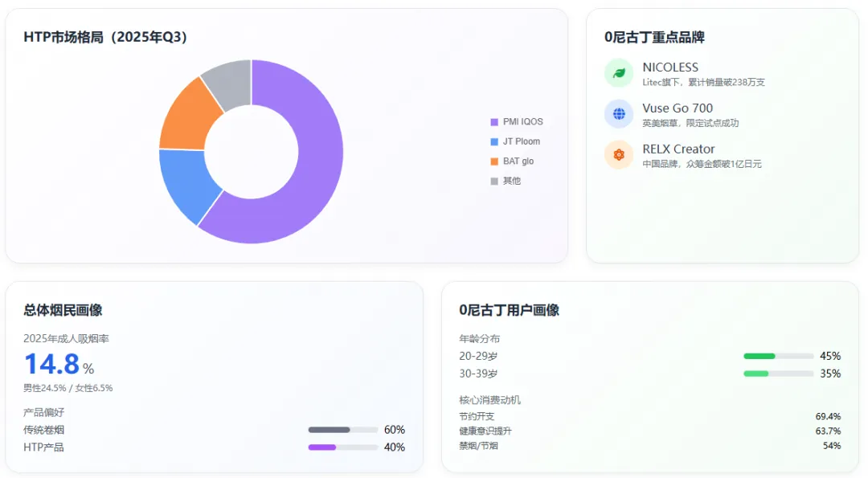The width and height of the screenshot is (868, 478).
Task: Click the PMI IQOS legend label
Action: pos(523,122)
